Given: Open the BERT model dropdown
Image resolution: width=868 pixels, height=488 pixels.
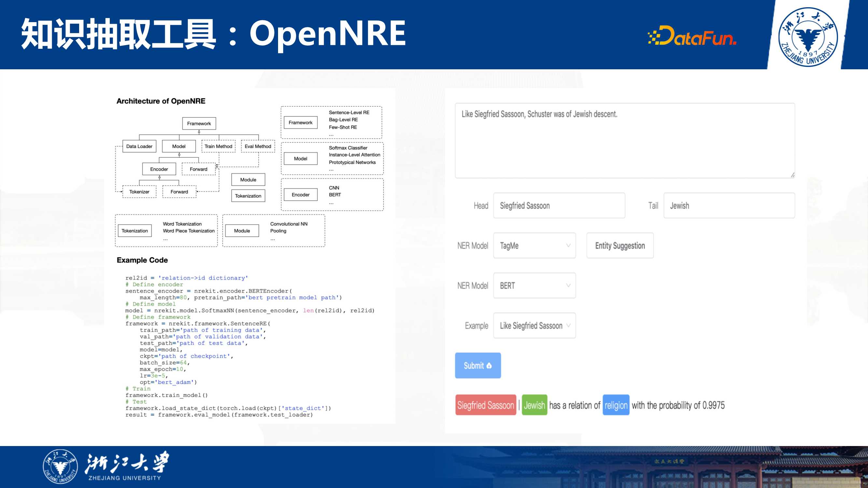Looking at the screenshot, I should [534, 286].
